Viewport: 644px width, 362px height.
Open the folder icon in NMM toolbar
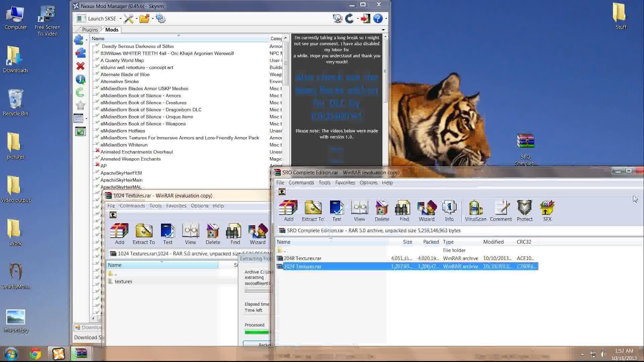144,19
